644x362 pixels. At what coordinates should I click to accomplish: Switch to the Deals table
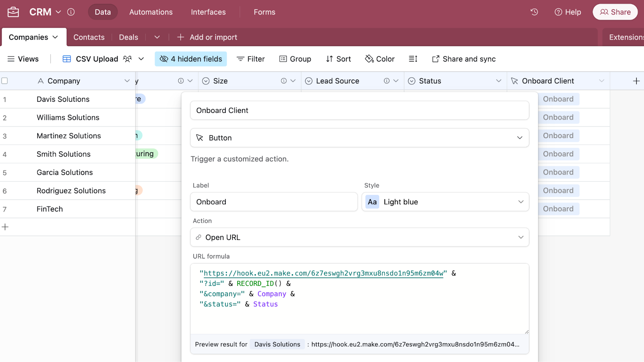point(128,37)
